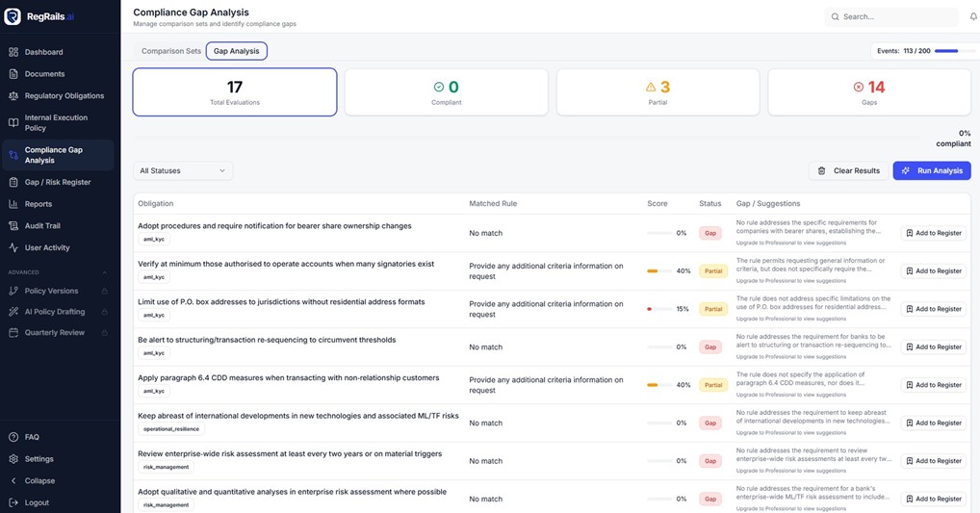This screenshot has width=980, height=513.
Task: Click the Matched Rule column header
Action: [x=493, y=204]
